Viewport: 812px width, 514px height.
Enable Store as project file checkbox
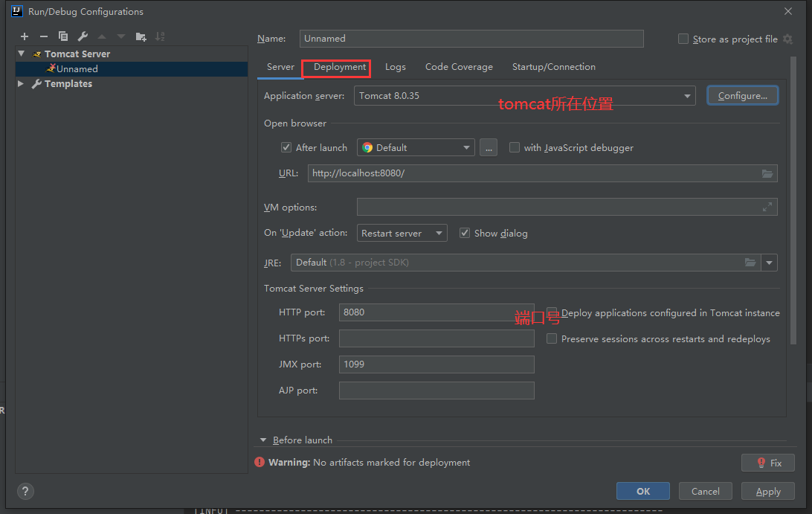point(683,39)
